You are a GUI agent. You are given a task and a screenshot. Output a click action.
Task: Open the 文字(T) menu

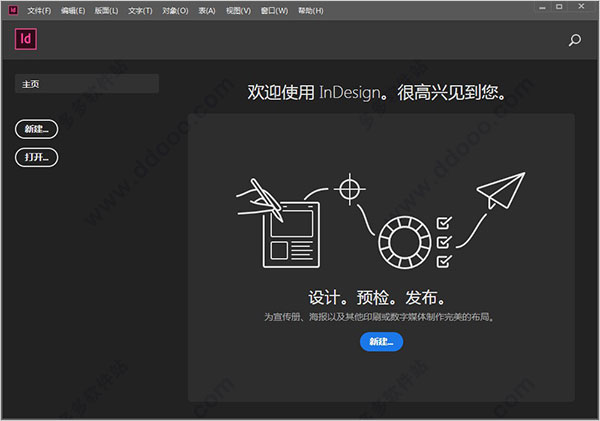coord(140,11)
